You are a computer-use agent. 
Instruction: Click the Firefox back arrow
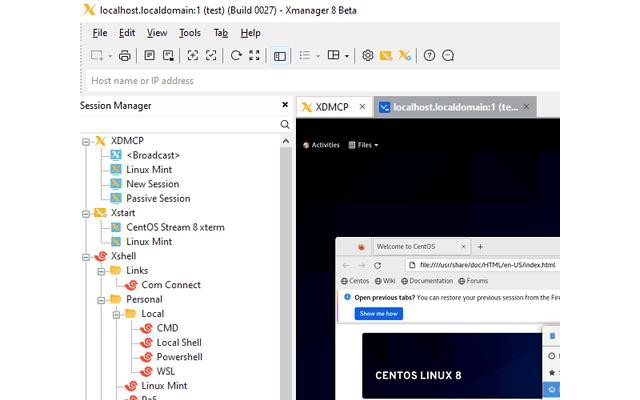(346, 265)
